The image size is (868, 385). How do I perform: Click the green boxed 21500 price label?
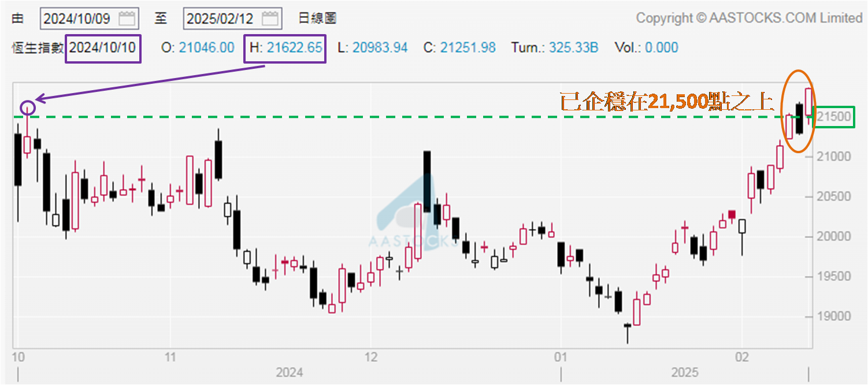coord(836,117)
